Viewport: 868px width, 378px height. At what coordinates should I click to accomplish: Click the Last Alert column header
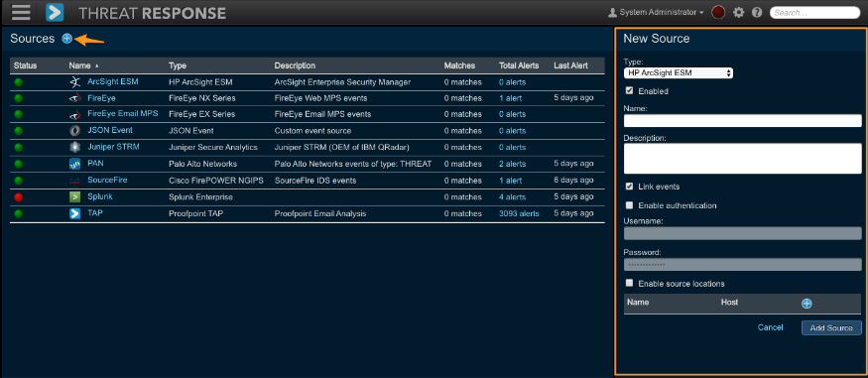point(570,65)
